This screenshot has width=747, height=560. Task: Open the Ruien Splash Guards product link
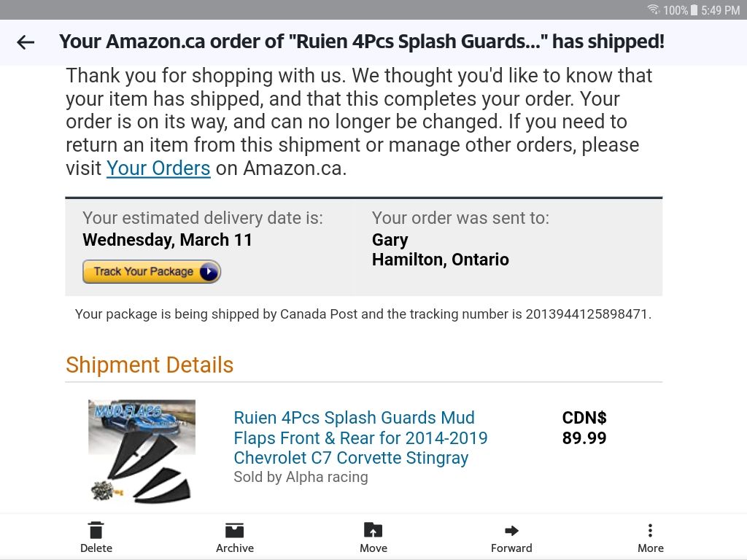click(360, 437)
